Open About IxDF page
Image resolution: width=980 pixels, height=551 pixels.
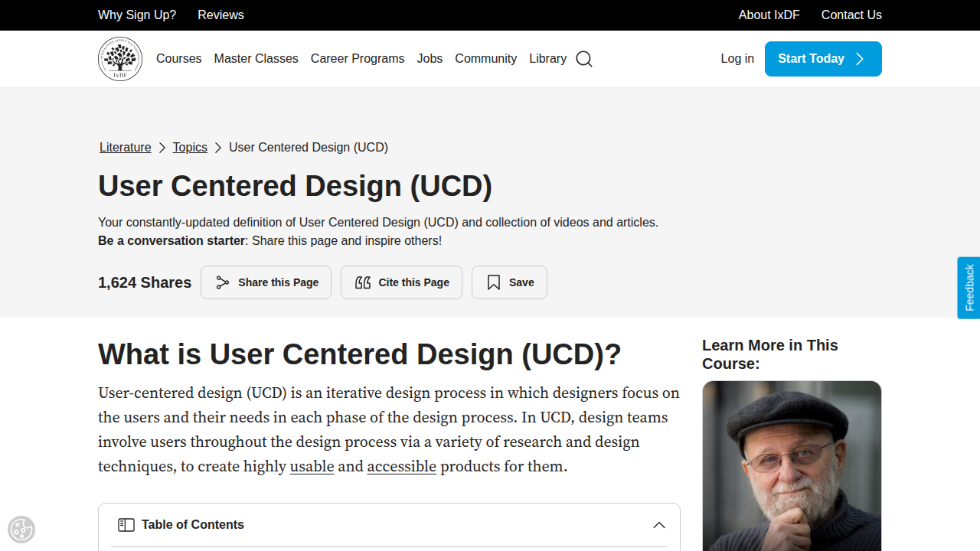click(769, 15)
